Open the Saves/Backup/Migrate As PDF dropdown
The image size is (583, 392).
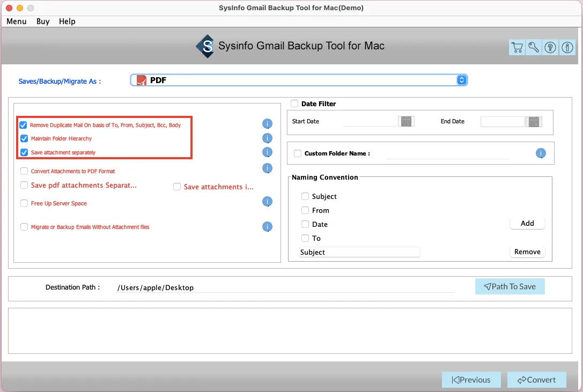(299, 80)
